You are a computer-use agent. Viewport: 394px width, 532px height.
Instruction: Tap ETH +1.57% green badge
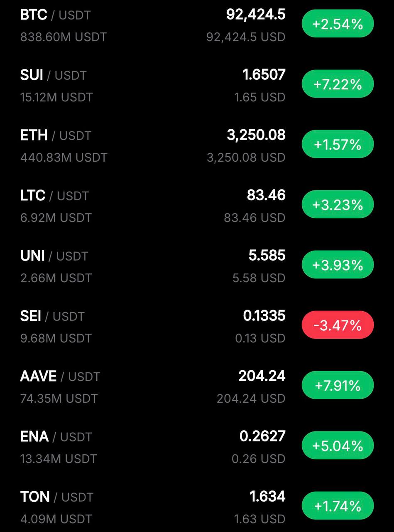338,145
